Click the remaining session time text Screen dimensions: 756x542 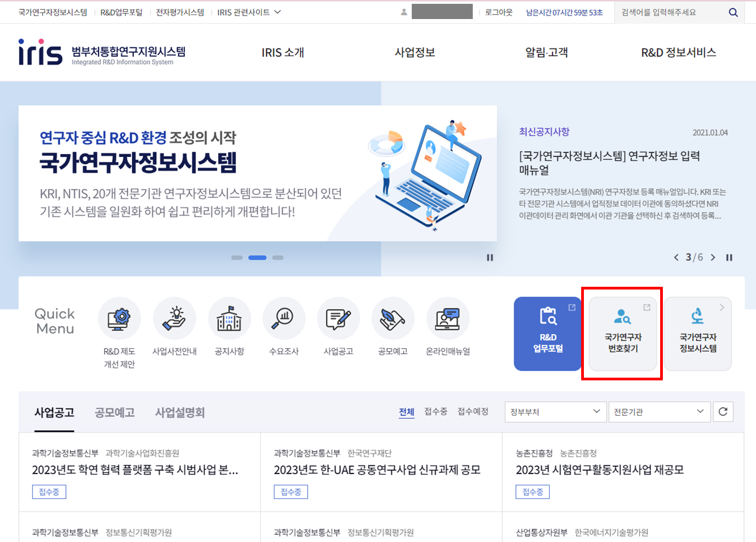pyautogui.click(x=564, y=13)
